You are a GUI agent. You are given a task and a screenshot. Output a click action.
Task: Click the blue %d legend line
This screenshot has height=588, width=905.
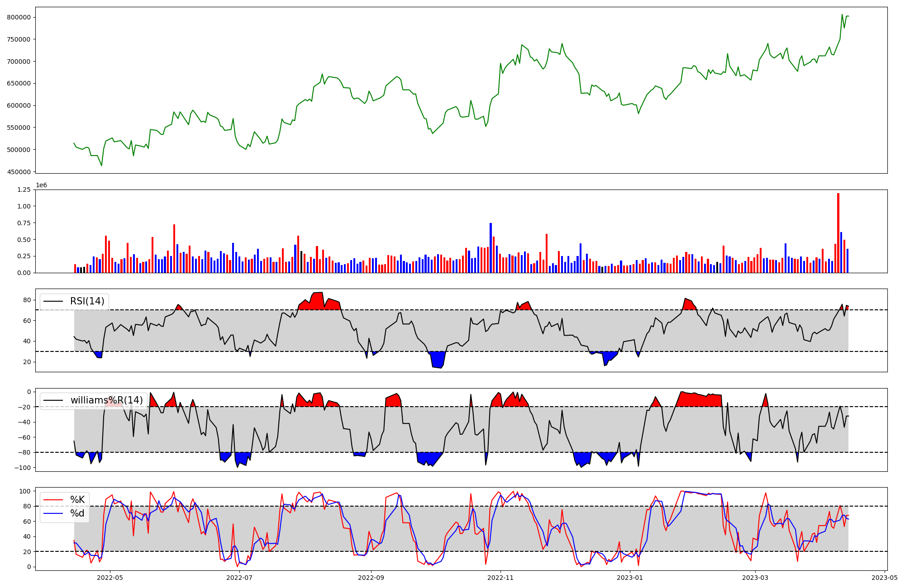tap(52, 513)
